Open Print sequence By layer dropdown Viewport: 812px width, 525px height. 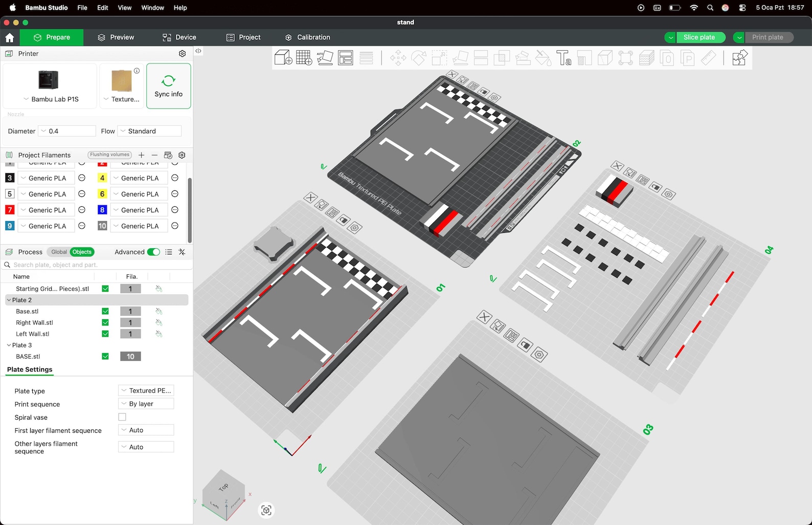point(146,404)
